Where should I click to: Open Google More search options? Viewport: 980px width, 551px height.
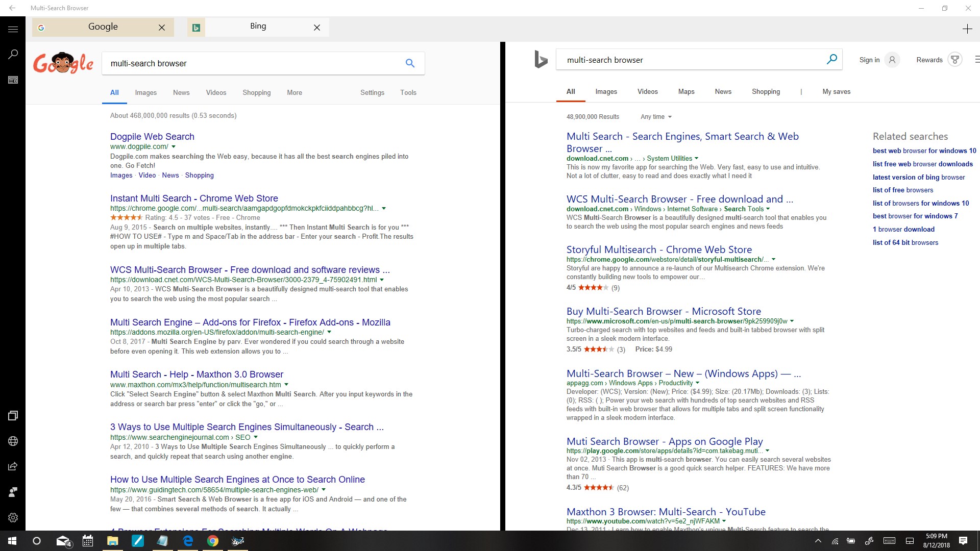(x=295, y=92)
